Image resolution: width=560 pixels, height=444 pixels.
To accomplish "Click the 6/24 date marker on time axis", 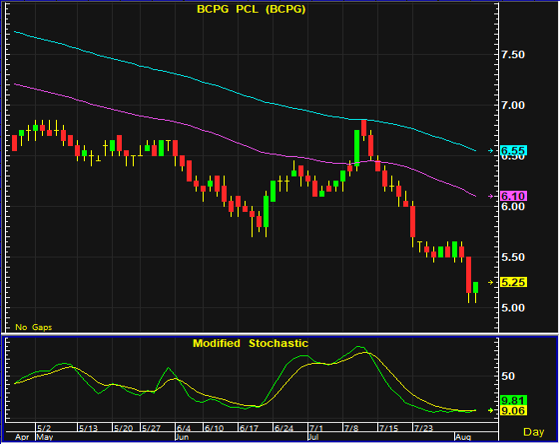I will [283, 428].
